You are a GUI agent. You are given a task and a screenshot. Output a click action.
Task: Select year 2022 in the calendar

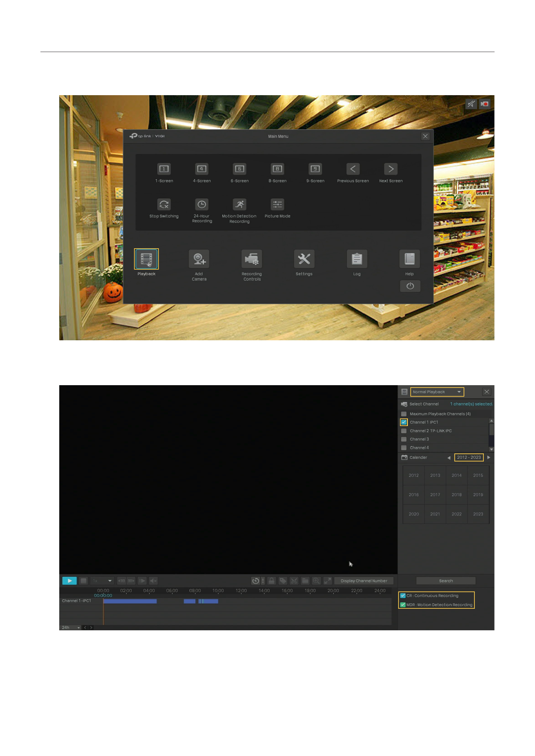[x=456, y=514]
